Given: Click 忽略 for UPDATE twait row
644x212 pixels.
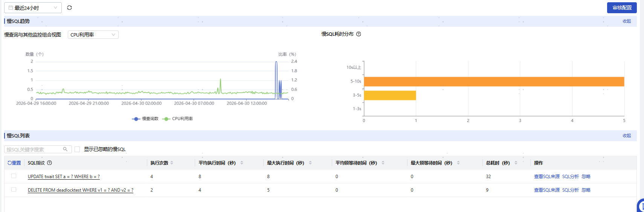Looking at the screenshot, I should (x=586, y=177).
